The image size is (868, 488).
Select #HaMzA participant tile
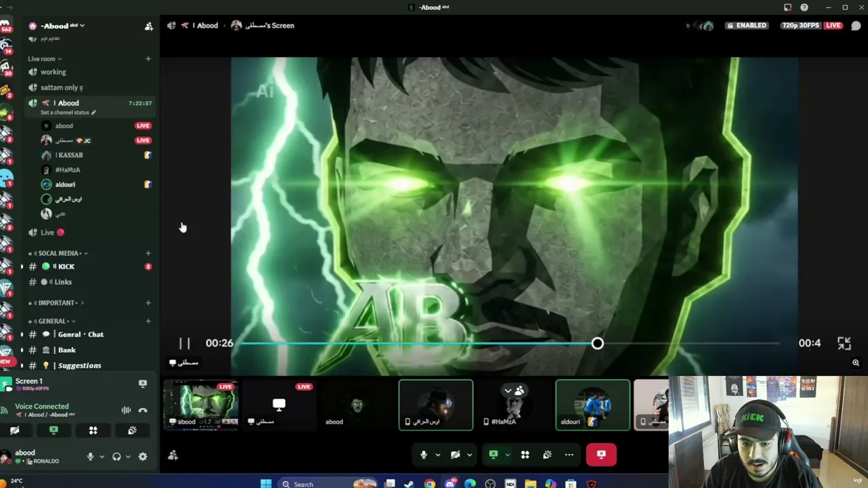(x=515, y=405)
